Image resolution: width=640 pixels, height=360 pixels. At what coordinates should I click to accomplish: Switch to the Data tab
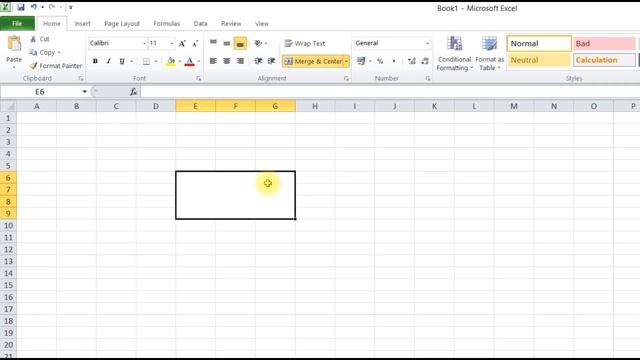200,24
